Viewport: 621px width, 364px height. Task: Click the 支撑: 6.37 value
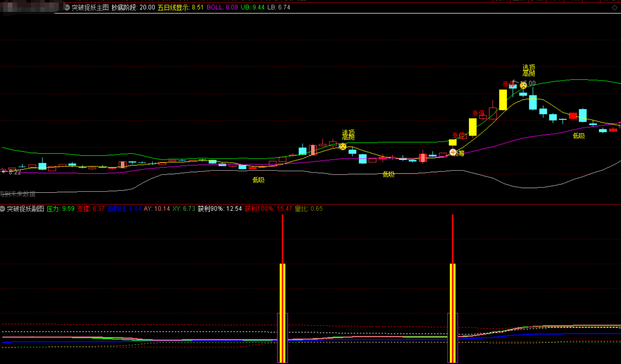tap(91, 209)
